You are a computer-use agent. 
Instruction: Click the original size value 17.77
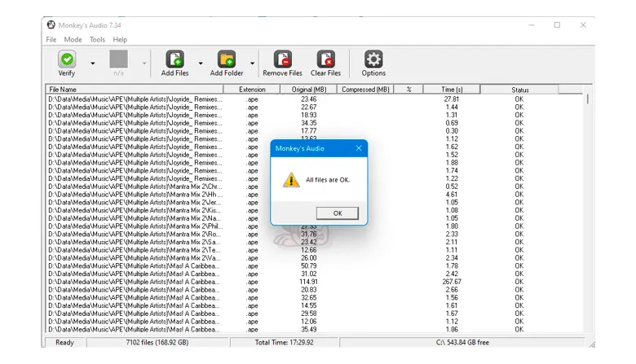click(x=309, y=131)
